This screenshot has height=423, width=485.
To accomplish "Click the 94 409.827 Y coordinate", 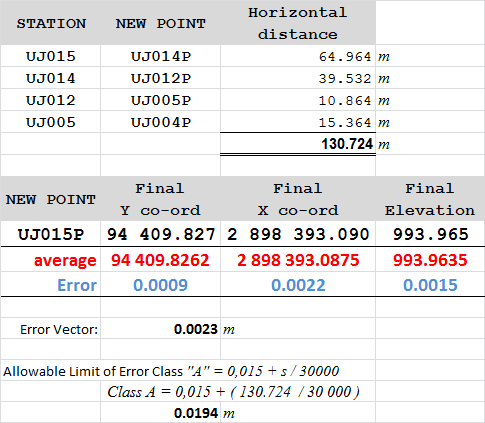I will [160, 234].
